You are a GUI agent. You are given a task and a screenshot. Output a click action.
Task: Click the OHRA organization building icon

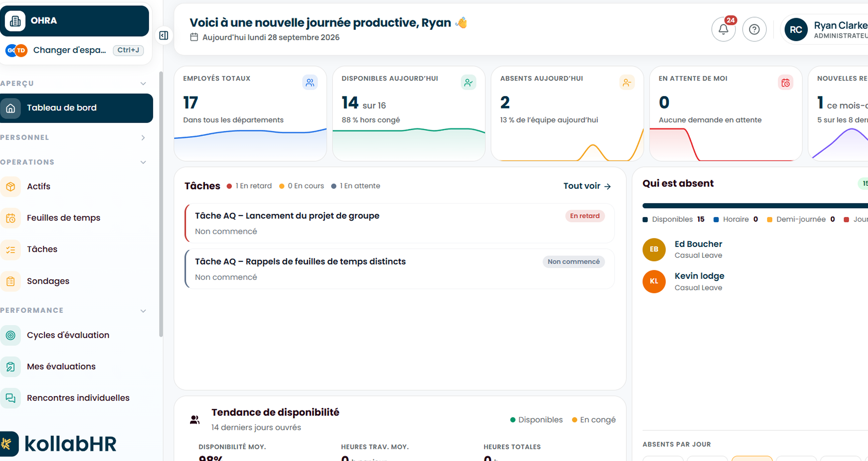tap(15, 21)
